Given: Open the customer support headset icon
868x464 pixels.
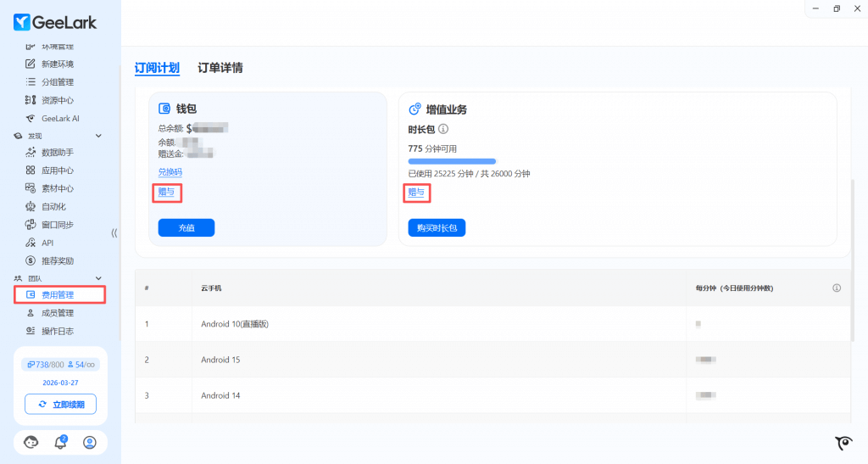Looking at the screenshot, I should (31, 442).
